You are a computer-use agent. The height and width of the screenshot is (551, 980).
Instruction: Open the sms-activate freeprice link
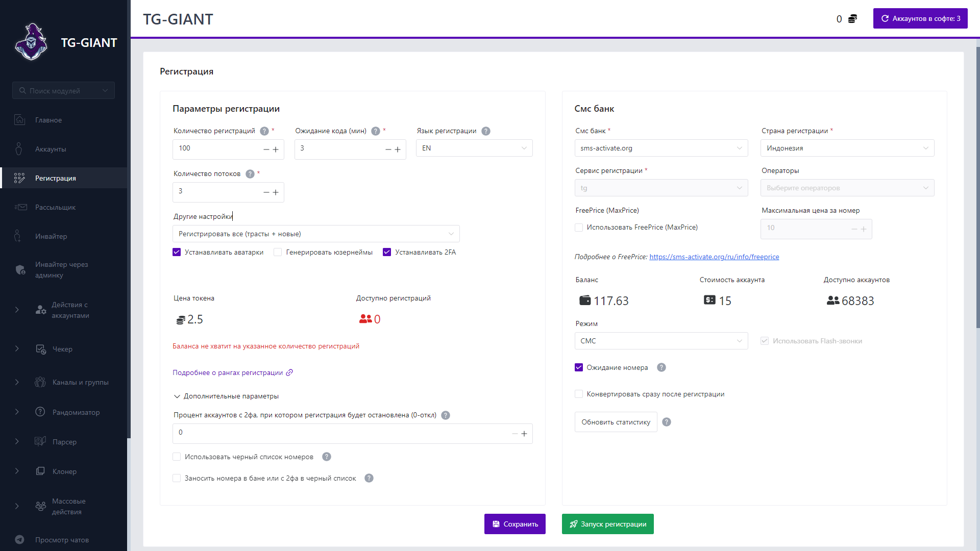[x=714, y=257]
